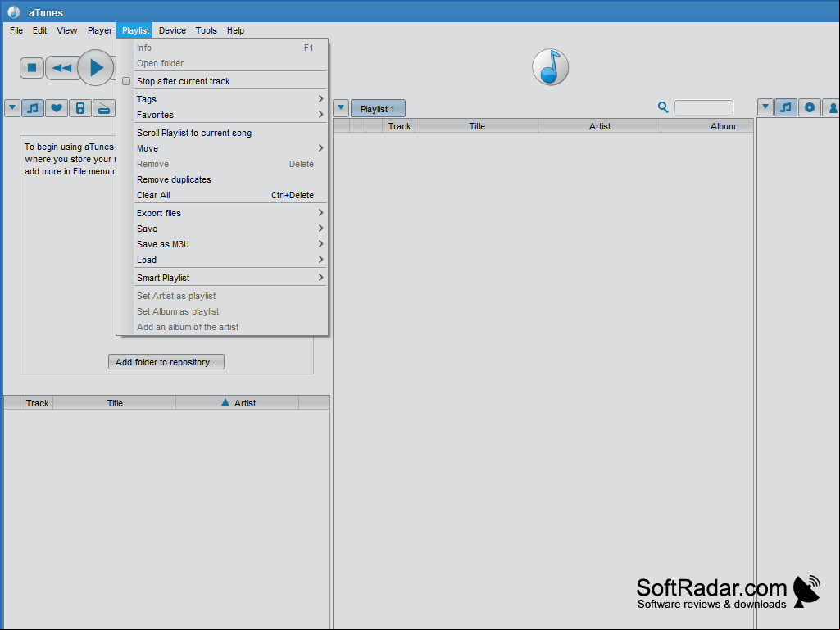Screen dimensions: 840x630
Task: Click the Stop playback button
Action: pyautogui.click(x=32, y=67)
